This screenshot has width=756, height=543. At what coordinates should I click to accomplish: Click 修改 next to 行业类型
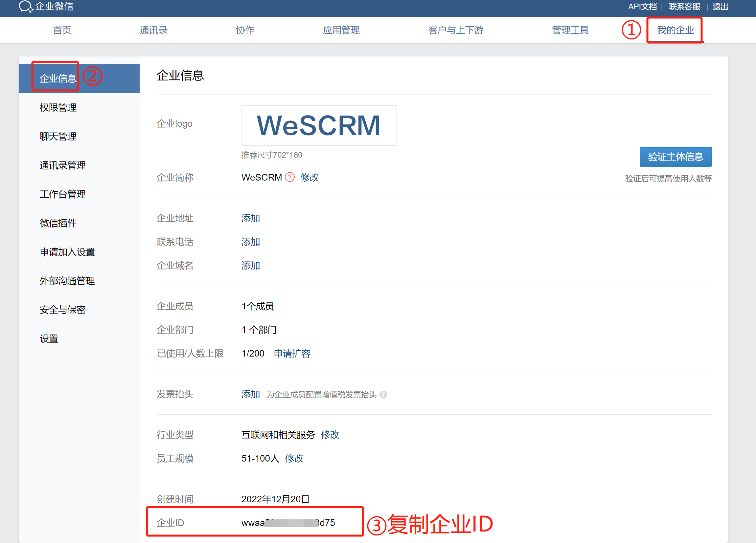coord(330,435)
